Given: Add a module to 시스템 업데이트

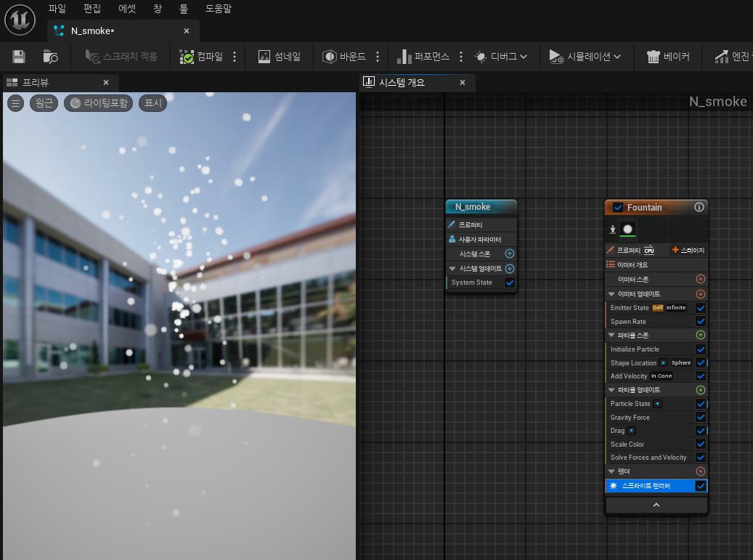Looking at the screenshot, I should 510,269.
